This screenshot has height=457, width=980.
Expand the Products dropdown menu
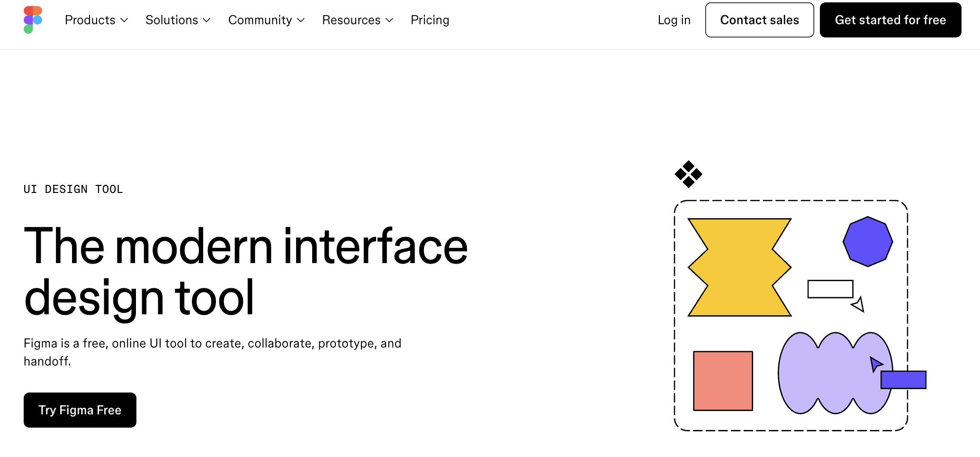[x=96, y=20]
